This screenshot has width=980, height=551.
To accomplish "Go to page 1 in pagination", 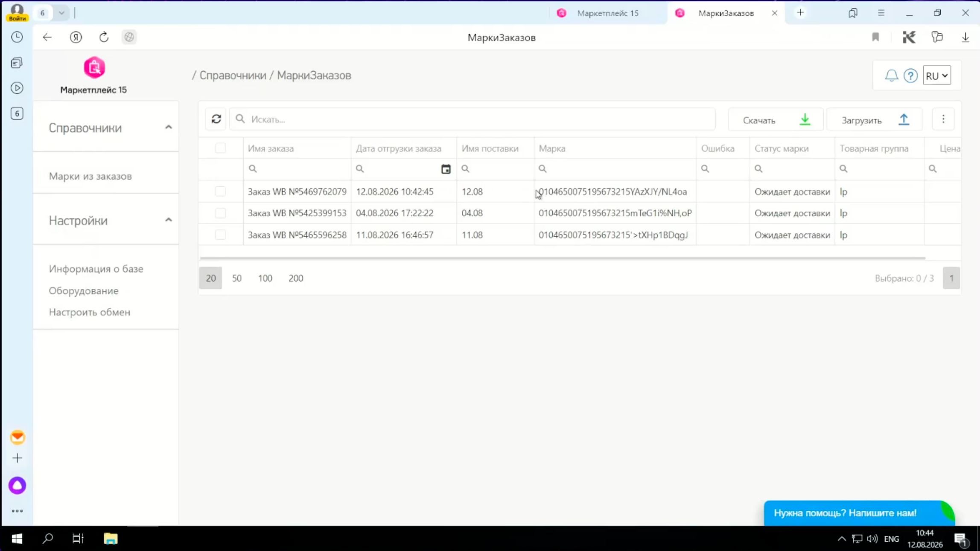I will [x=951, y=278].
